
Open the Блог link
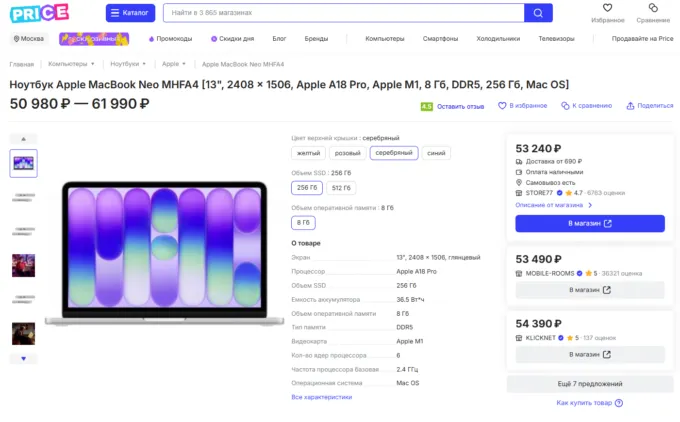(x=279, y=39)
